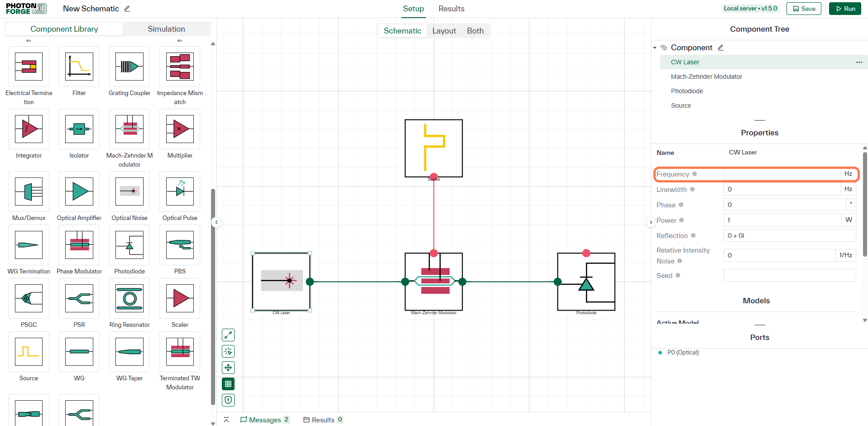This screenshot has width=868, height=426.
Task: Run the simulation
Action: 845,9
